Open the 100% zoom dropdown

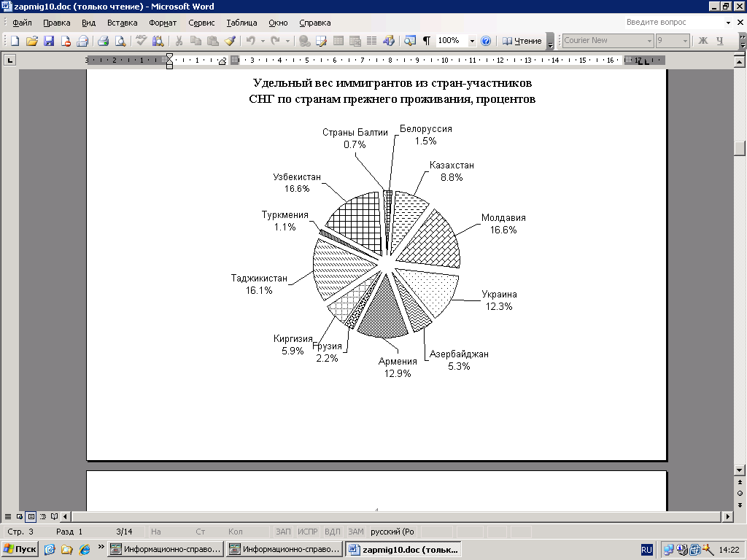(472, 41)
